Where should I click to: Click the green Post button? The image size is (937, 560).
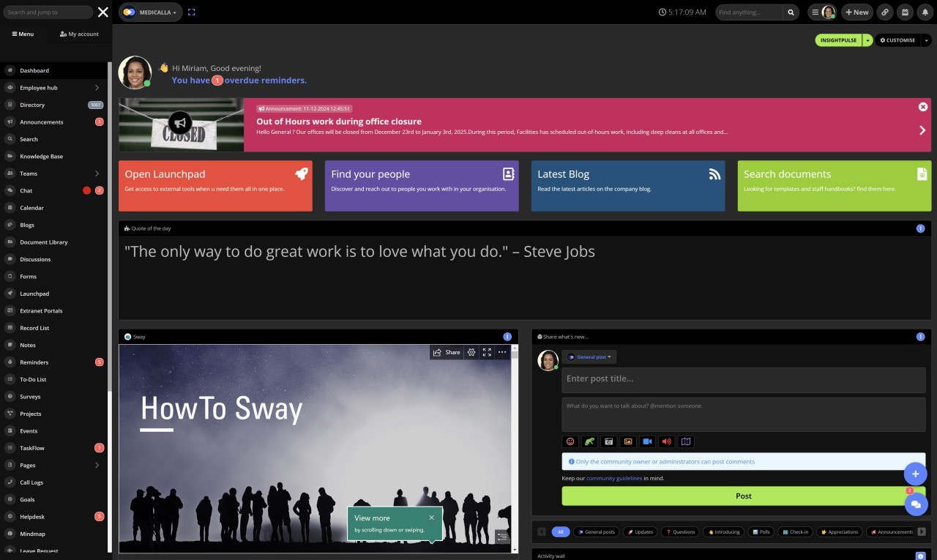743,496
